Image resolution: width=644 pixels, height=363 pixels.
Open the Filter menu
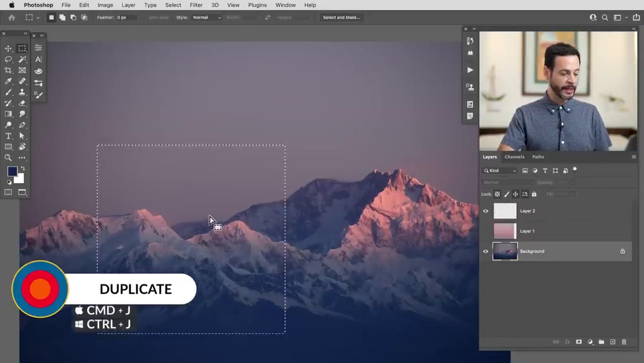click(196, 5)
